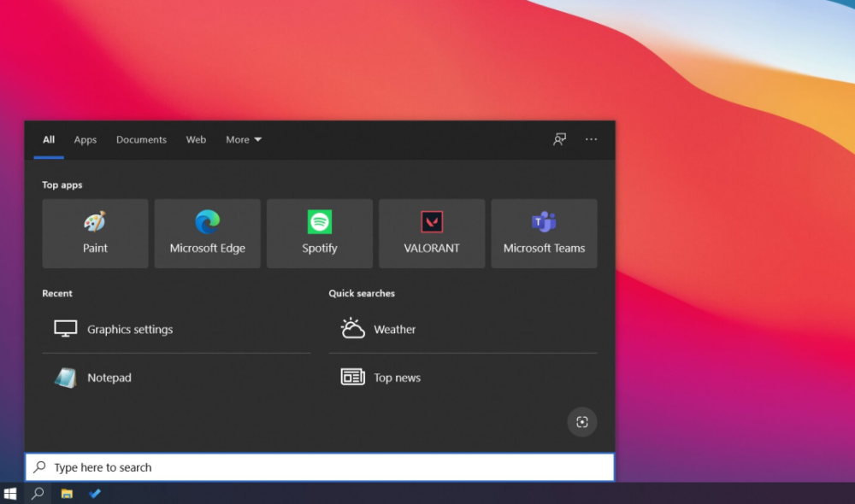Run the Weather quick search

pos(463,329)
